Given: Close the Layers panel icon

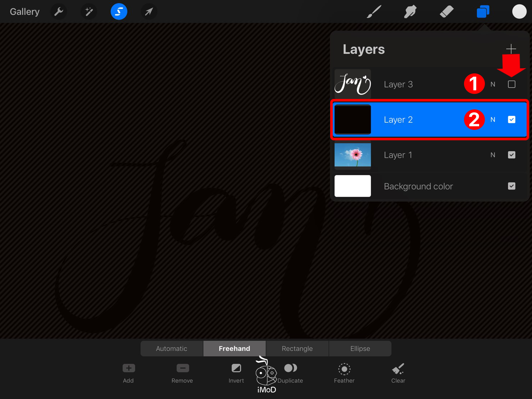Looking at the screenshot, I should coord(483,12).
